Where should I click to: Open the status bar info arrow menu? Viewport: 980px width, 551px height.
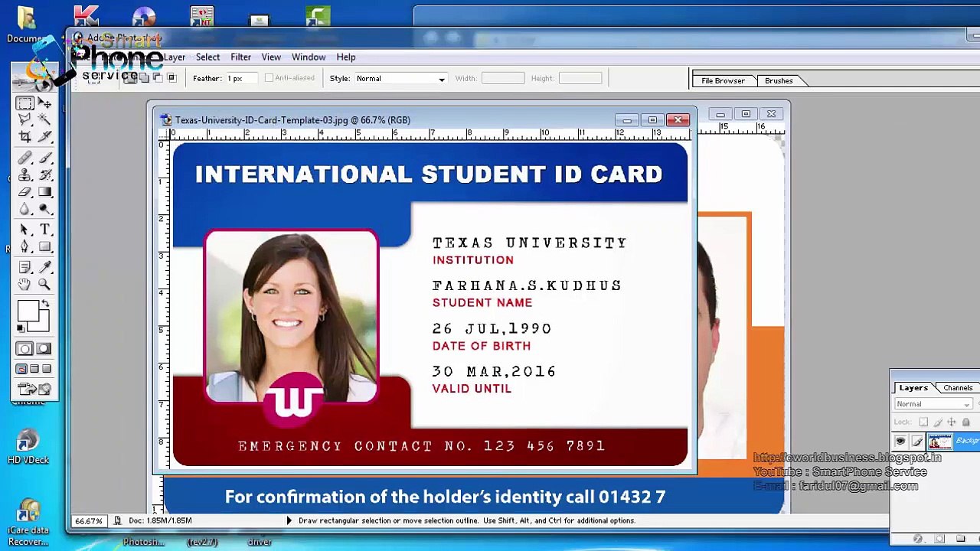289,520
